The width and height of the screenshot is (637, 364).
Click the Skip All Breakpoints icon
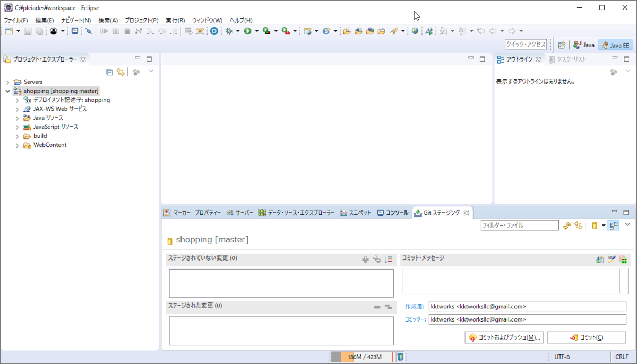click(89, 31)
